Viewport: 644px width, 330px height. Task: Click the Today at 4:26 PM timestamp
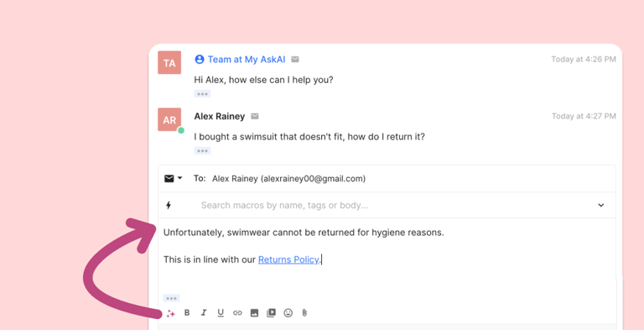[584, 60]
